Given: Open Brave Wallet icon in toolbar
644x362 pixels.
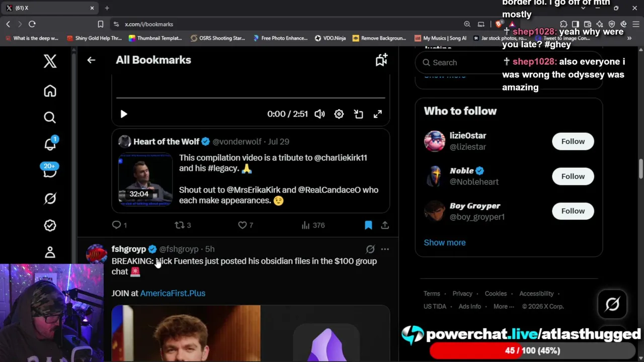Looking at the screenshot, I should tap(588, 24).
